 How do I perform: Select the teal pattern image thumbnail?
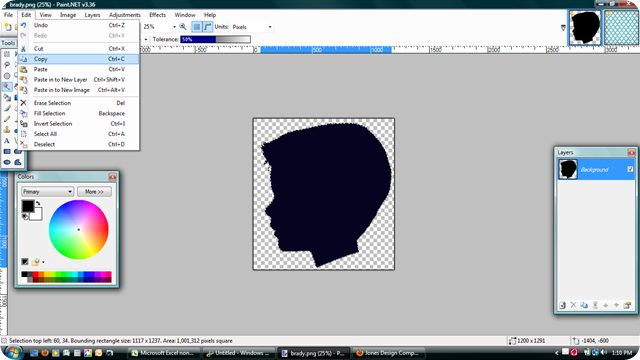(x=622, y=28)
